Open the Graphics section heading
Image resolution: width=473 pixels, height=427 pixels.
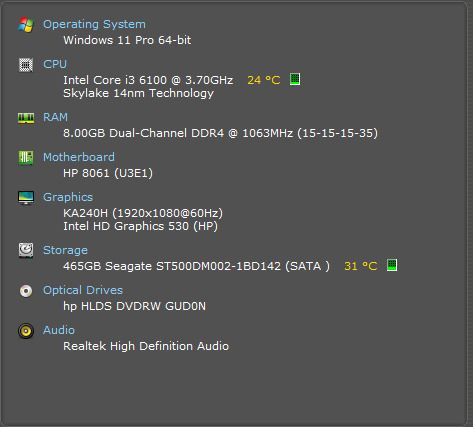(x=68, y=197)
